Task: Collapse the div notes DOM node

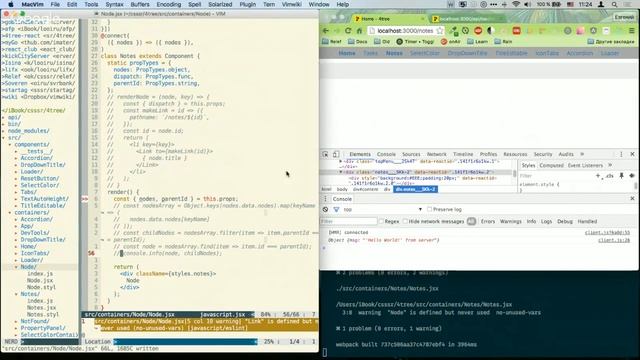Action: click(x=341, y=172)
